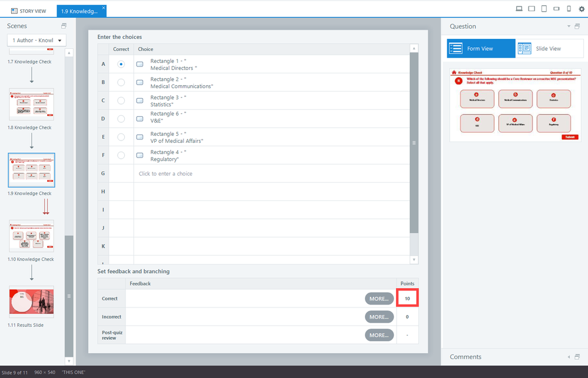Click shape icon for Rectangle 4 choice
The height and width of the screenshot is (378, 588).
click(x=140, y=155)
